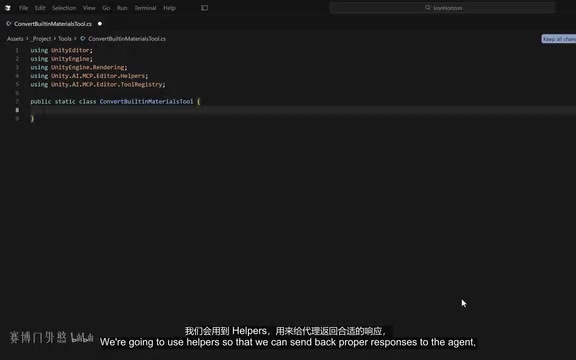Click the app logo icon in title bar
The height and width of the screenshot is (360, 576).
[x=8, y=8]
